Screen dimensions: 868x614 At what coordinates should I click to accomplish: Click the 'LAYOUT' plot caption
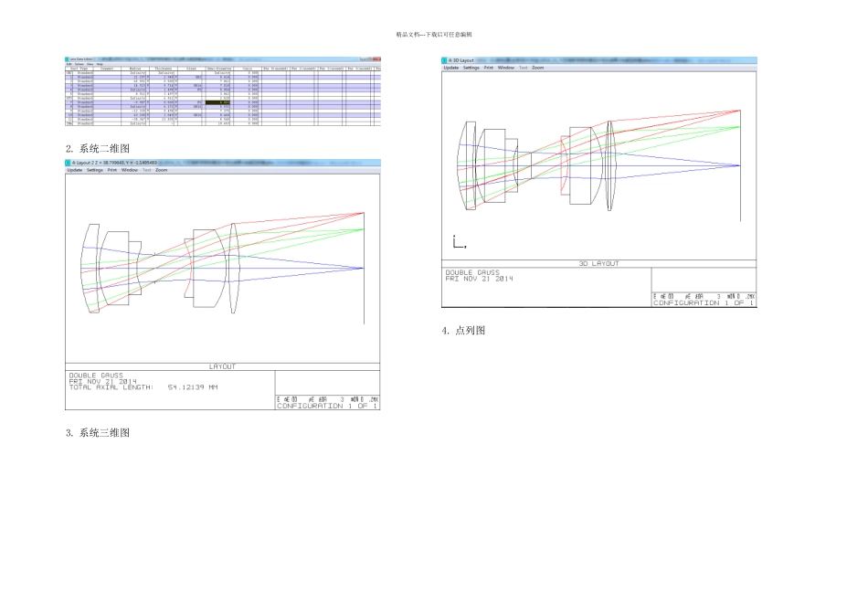[x=223, y=366]
